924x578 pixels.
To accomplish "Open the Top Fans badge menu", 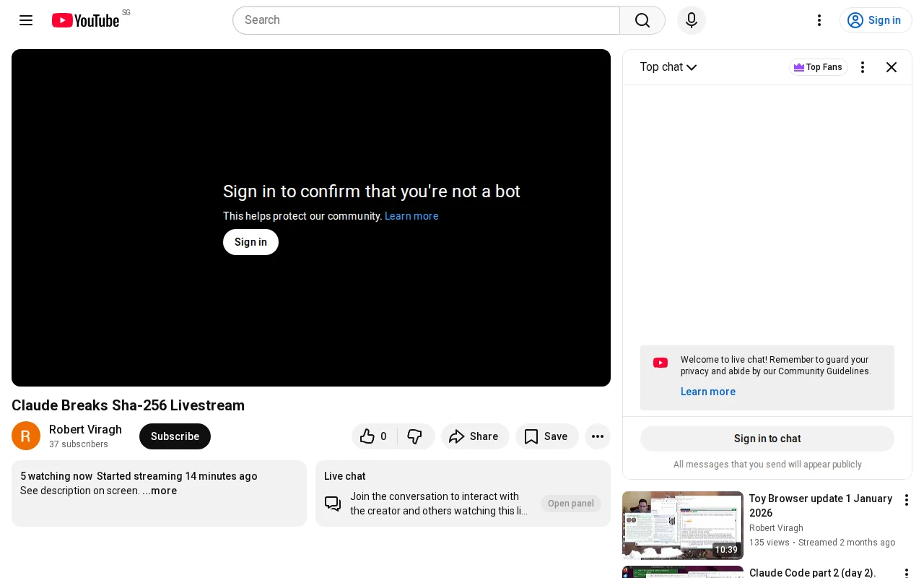I will (818, 67).
